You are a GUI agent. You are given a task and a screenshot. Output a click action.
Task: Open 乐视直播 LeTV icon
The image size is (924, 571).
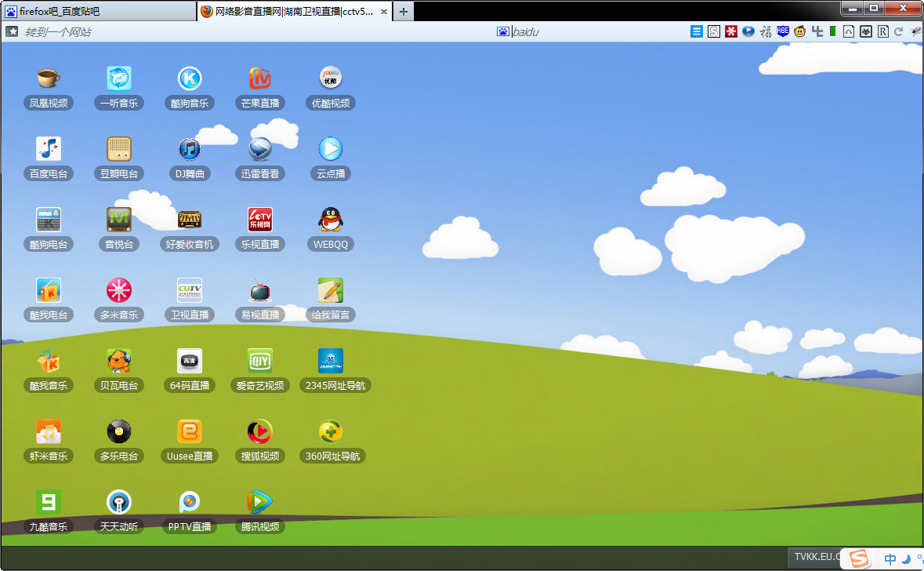260,220
